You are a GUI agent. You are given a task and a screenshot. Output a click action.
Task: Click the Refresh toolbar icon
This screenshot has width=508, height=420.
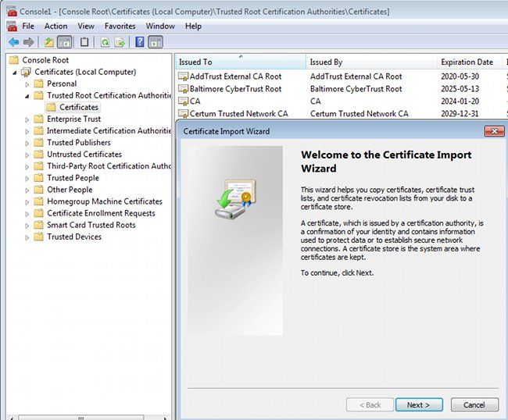coord(104,42)
